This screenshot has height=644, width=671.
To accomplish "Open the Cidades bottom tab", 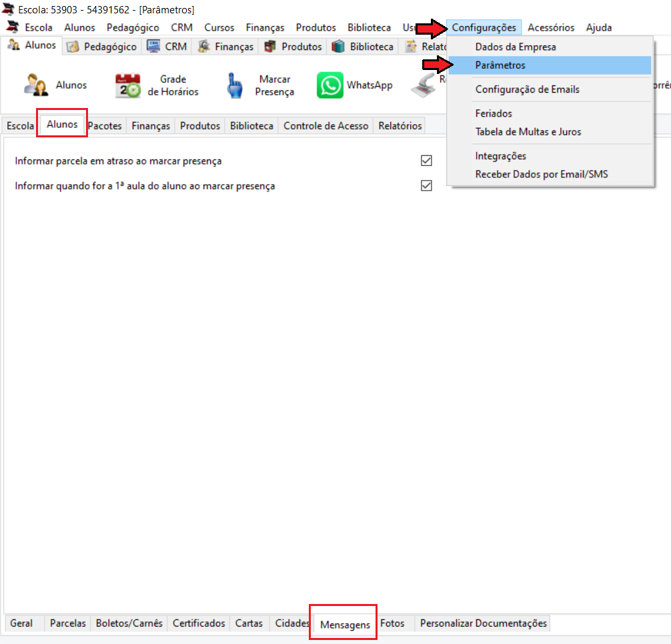I will tap(292, 623).
